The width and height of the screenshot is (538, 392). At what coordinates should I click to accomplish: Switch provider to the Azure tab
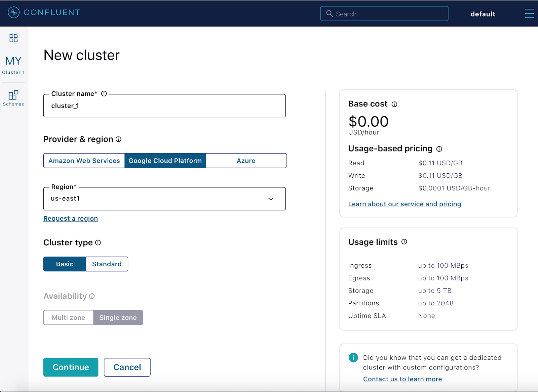(x=246, y=161)
